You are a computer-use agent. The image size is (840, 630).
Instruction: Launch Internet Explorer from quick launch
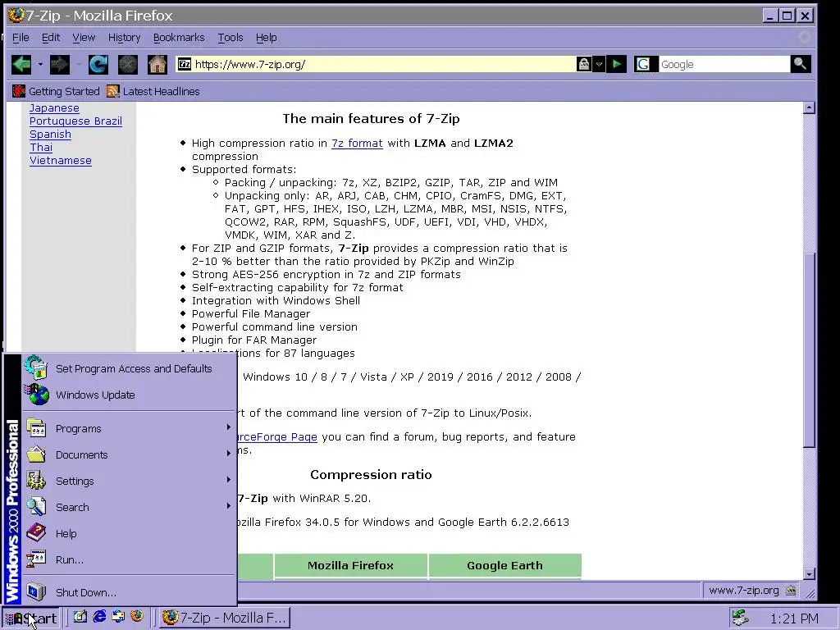point(99,617)
